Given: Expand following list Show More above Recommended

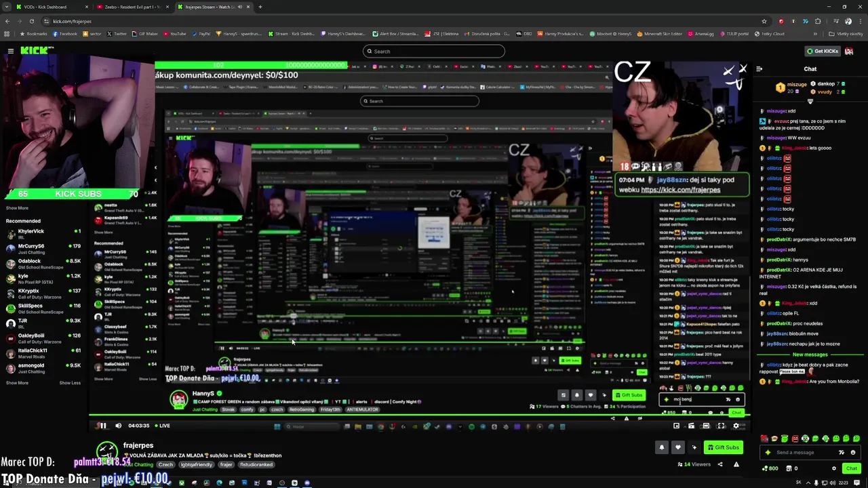Looking at the screenshot, I should [x=17, y=208].
